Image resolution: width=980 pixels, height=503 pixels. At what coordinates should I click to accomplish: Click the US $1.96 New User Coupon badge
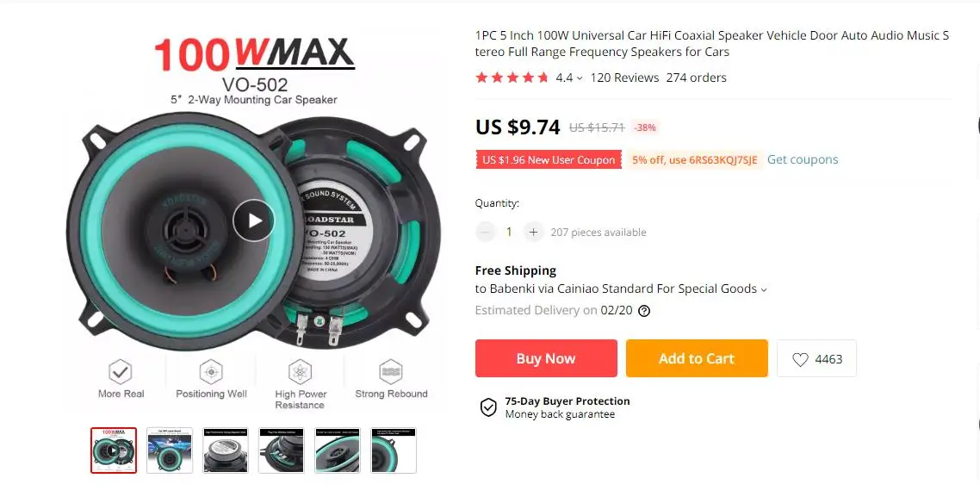pyautogui.click(x=548, y=159)
